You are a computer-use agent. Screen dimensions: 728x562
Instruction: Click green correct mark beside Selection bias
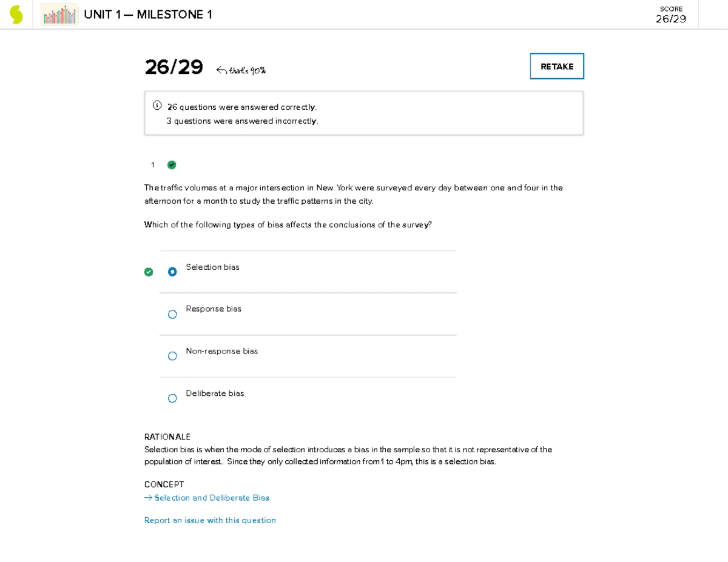click(x=149, y=272)
